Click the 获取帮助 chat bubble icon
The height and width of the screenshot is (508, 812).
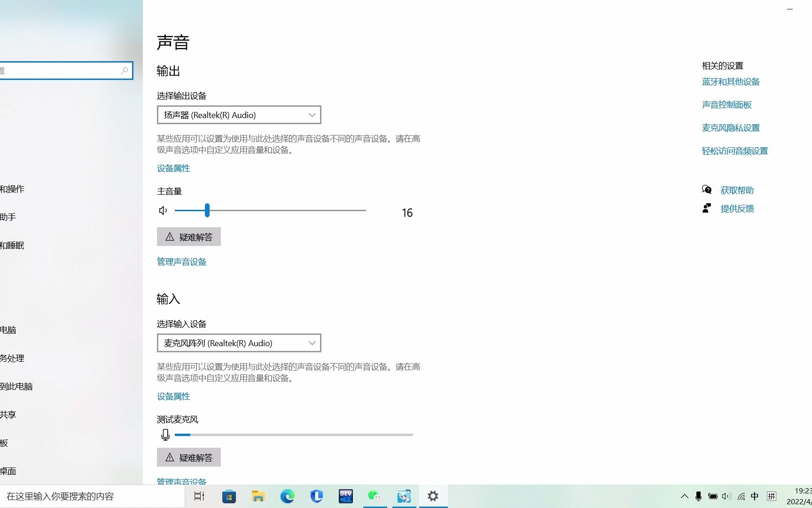tap(707, 190)
